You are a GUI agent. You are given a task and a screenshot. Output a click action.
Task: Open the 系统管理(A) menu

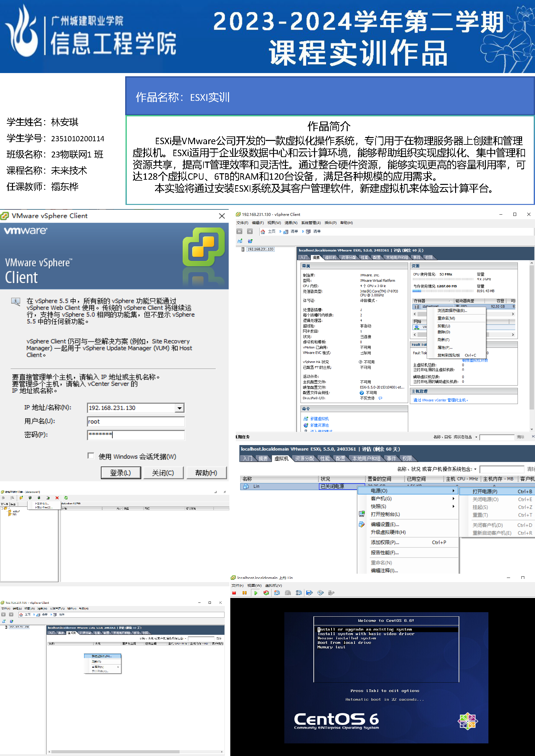310,223
